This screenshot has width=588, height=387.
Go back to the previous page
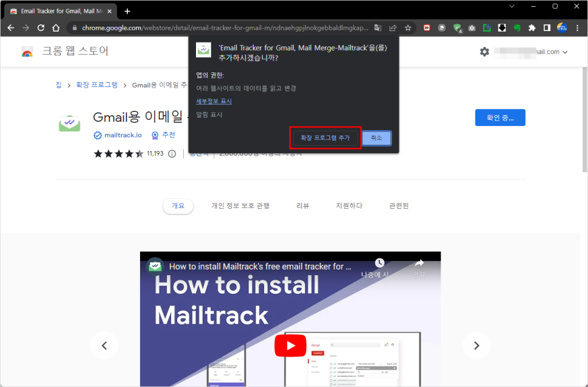tap(11, 28)
